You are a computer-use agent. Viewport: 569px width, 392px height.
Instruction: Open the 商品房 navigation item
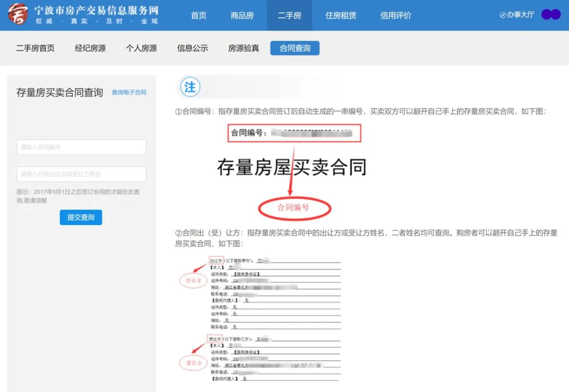coord(242,15)
